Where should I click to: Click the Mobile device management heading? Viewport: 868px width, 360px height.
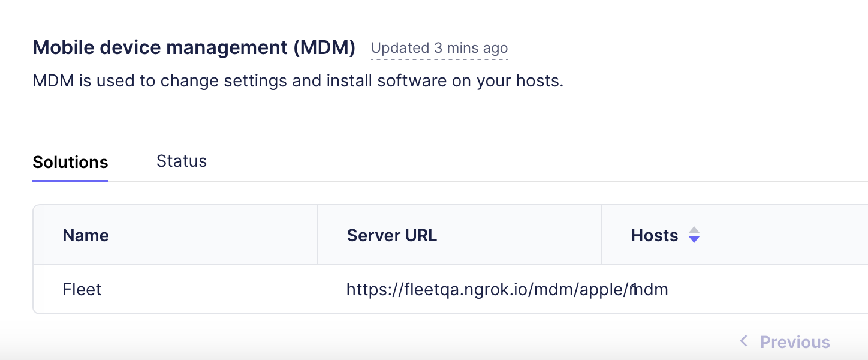click(194, 47)
